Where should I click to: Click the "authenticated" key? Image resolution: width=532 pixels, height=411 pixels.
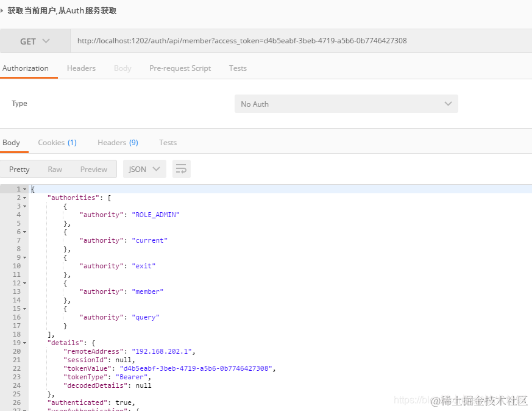point(77,402)
